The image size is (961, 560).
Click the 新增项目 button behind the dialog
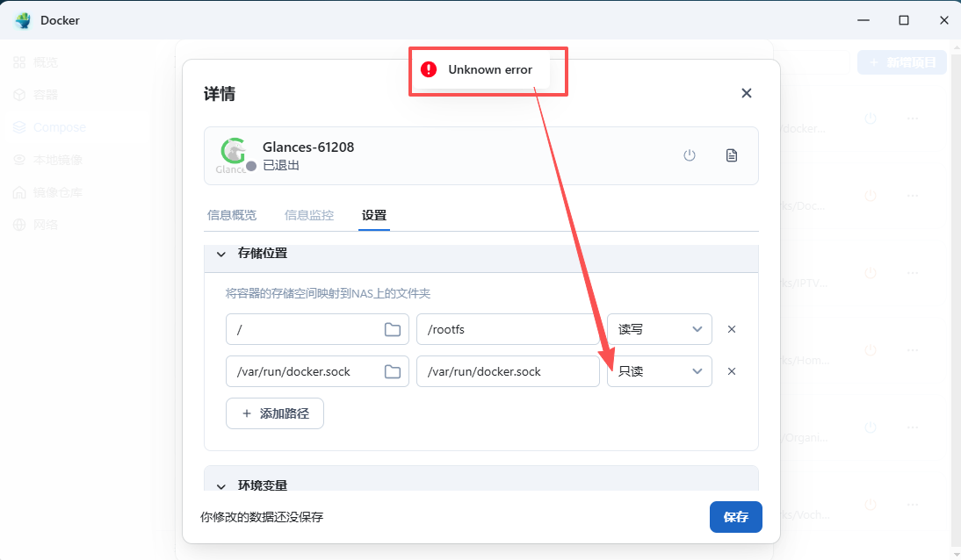902,62
